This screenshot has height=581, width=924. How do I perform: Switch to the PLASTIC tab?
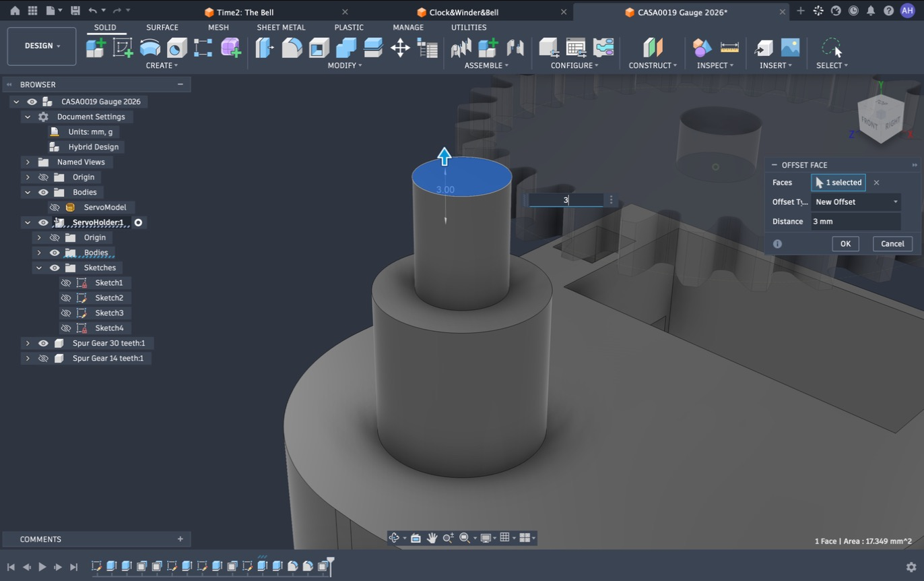pyautogui.click(x=349, y=28)
